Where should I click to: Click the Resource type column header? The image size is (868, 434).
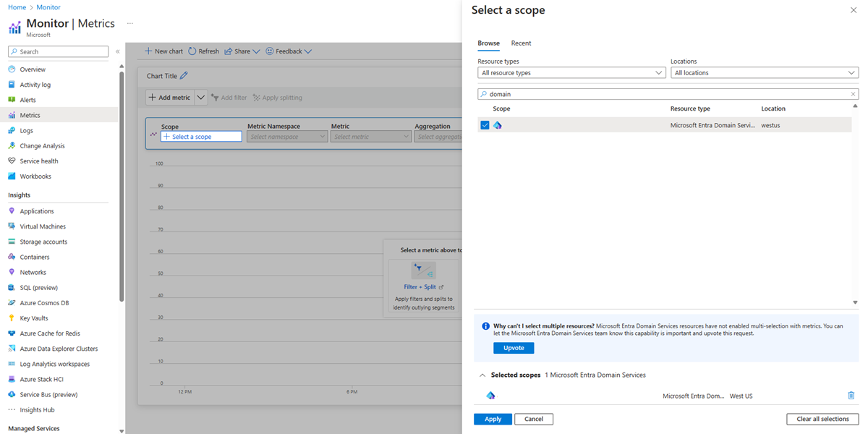(x=690, y=109)
